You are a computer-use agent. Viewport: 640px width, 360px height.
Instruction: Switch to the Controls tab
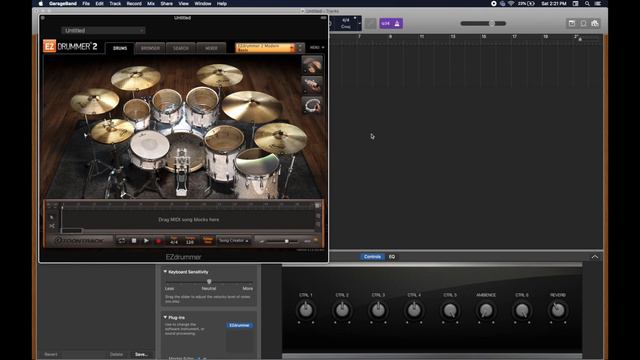pyautogui.click(x=372, y=257)
